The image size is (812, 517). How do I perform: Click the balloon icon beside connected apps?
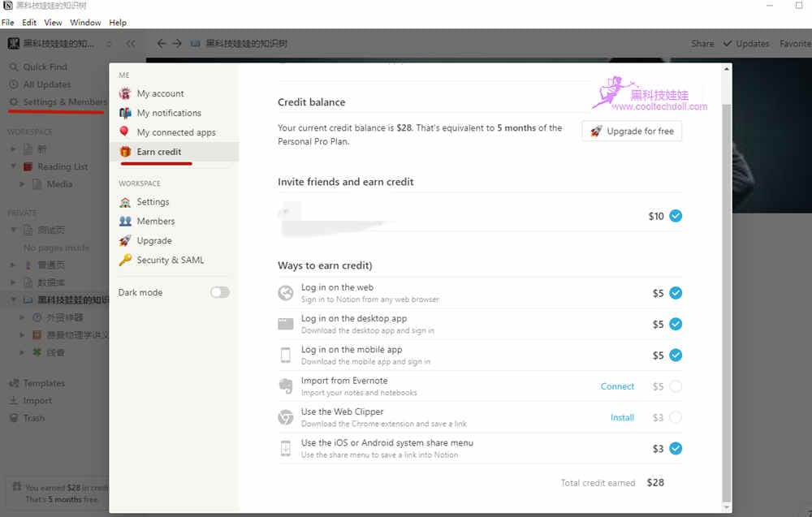(x=124, y=131)
